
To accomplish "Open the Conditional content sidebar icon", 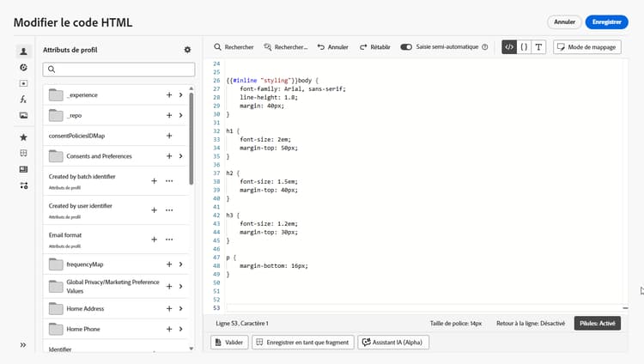I will pyautogui.click(x=23, y=169).
